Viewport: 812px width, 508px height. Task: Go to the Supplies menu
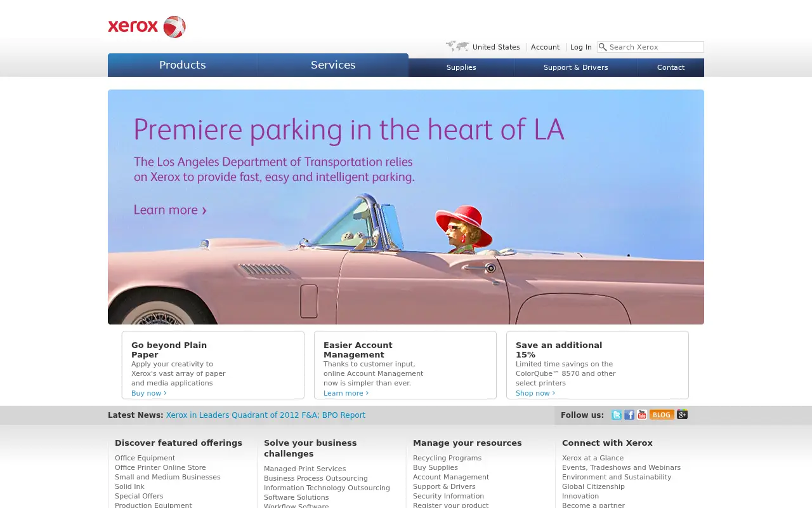click(461, 67)
